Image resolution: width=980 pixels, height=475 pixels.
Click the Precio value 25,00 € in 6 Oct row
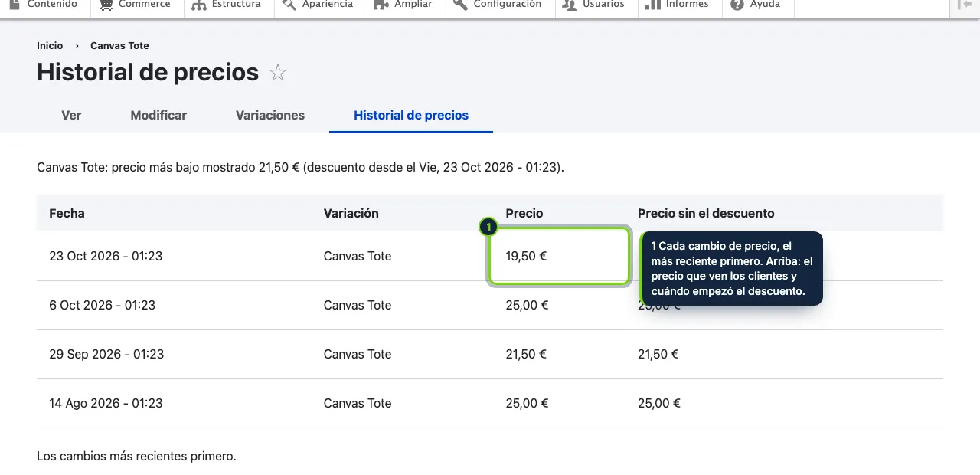point(527,305)
